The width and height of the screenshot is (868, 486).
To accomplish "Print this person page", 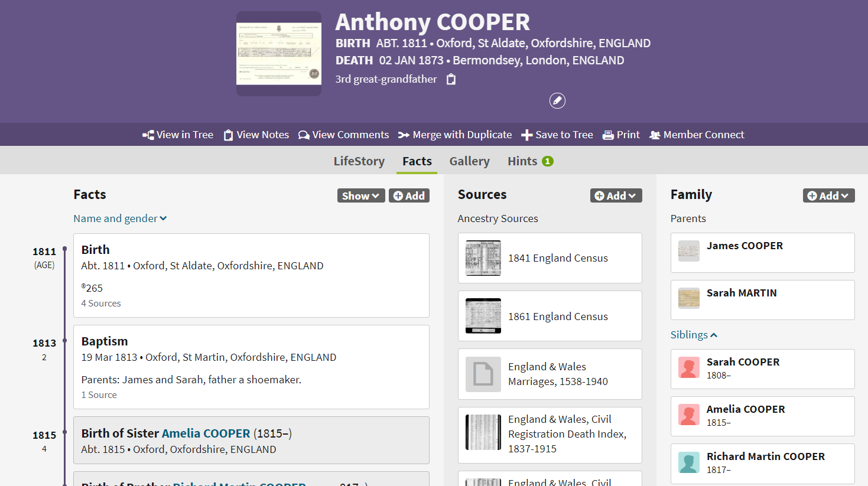I will (621, 135).
